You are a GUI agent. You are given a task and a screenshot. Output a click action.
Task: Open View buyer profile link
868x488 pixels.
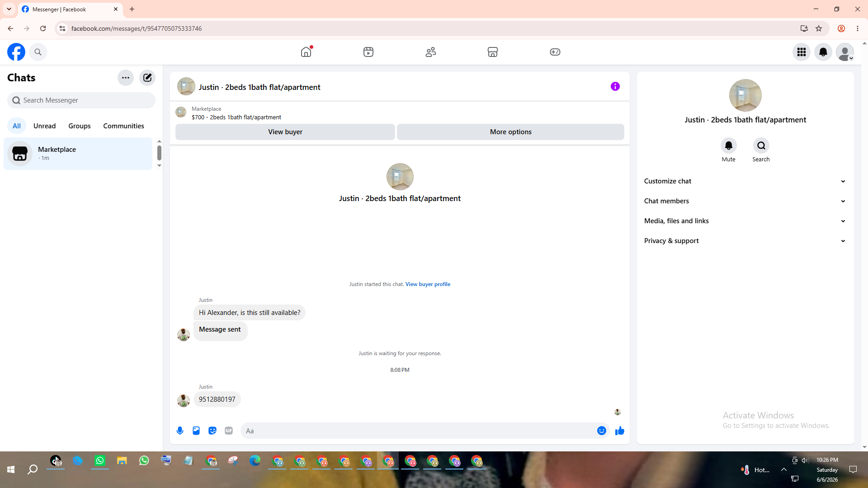(x=428, y=284)
